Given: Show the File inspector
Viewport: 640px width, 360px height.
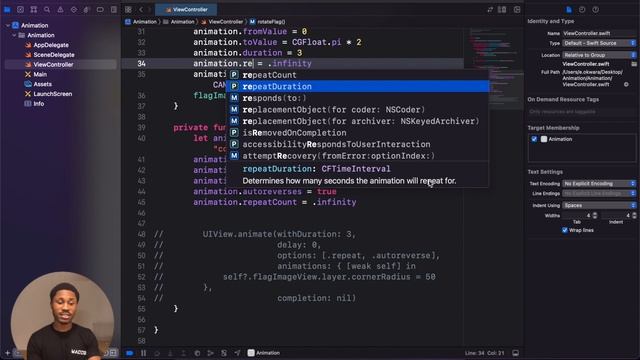Looking at the screenshot, I should tap(569, 9).
